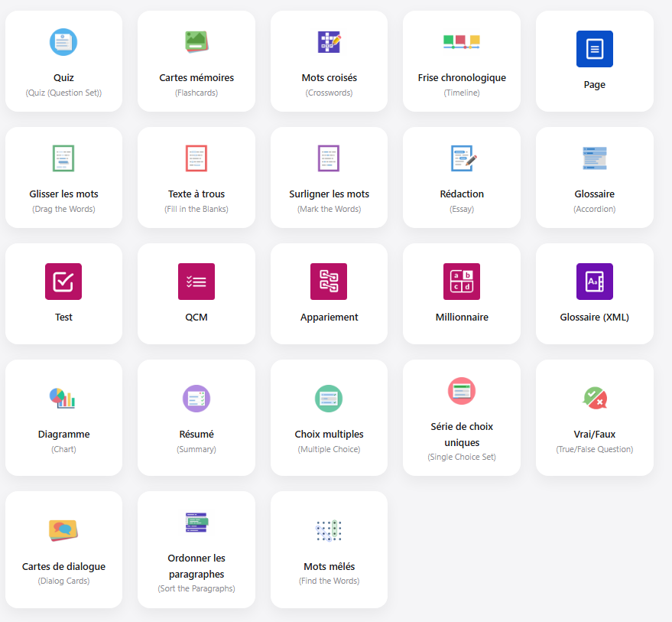Choose the Frise chronologique timeline icon
The image size is (672, 622).
pos(462,41)
